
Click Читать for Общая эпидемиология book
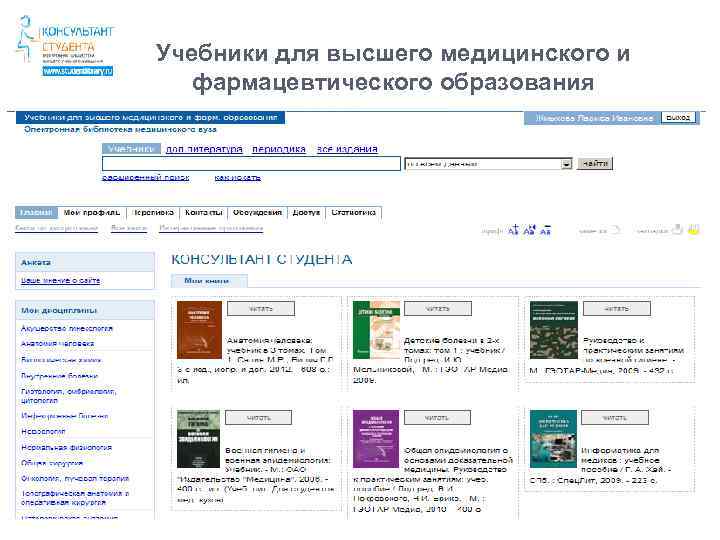click(x=437, y=417)
